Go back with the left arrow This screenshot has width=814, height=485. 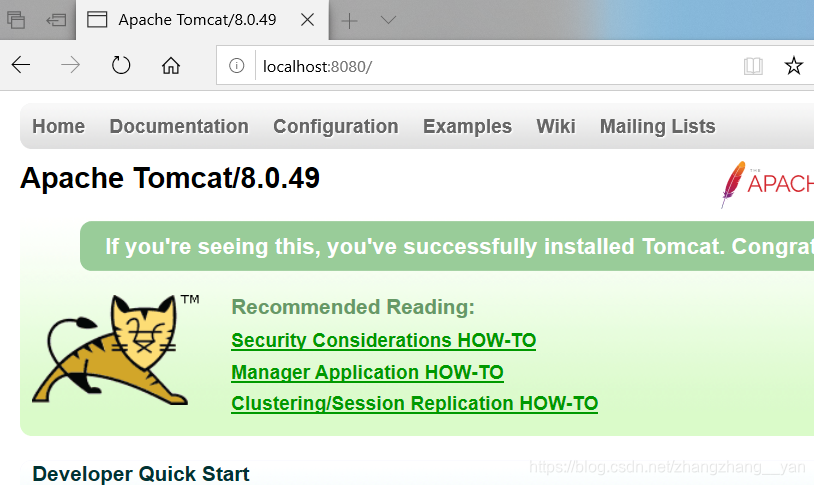click(x=21, y=65)
